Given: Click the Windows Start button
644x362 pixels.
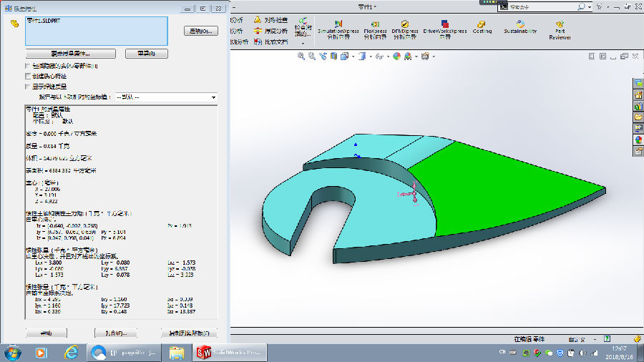Looking at the screenshot, I should click(x=12, y=352).
